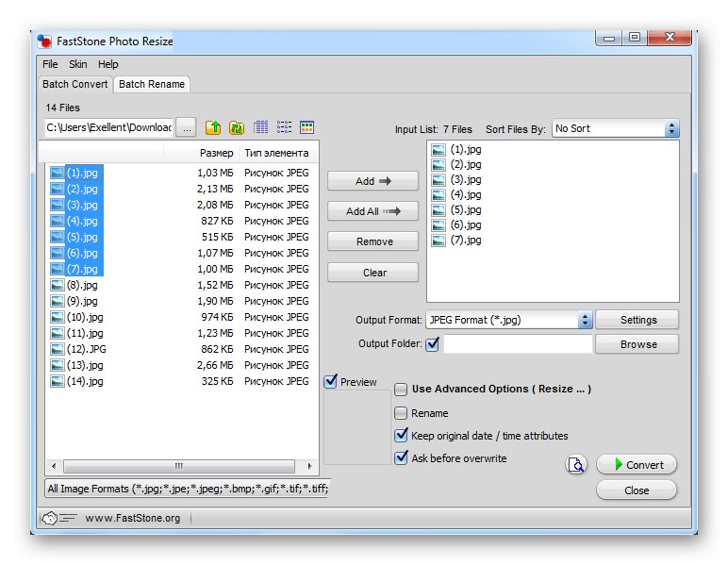Switch to details view icon
The height and width of the screenshot is (565, 728).
pyautogui.click(x=260, y=127)
